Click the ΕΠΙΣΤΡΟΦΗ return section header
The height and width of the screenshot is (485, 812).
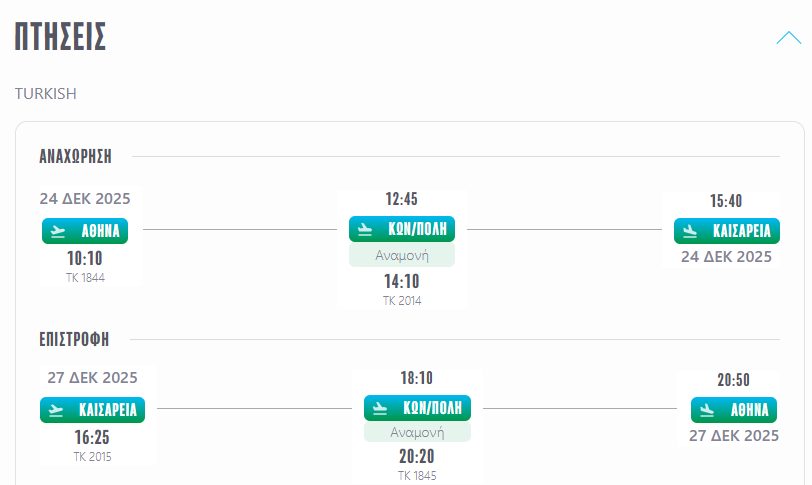tap(74, 338)
